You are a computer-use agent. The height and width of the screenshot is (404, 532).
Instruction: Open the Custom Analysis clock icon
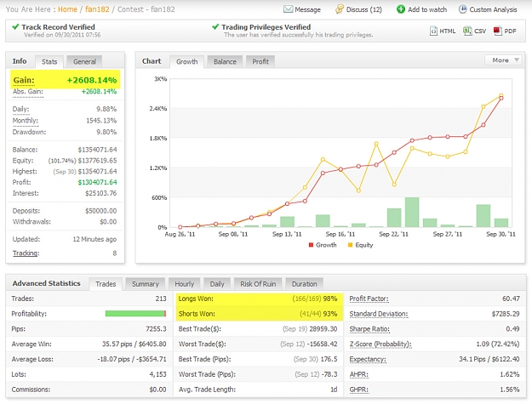click(462, 9)
